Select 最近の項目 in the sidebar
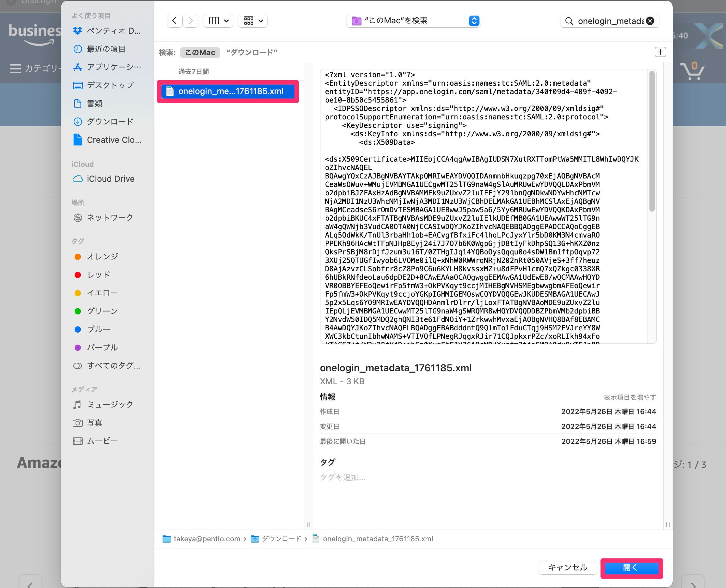Viewport: 726px width, 588px height. tap(99, 49)
